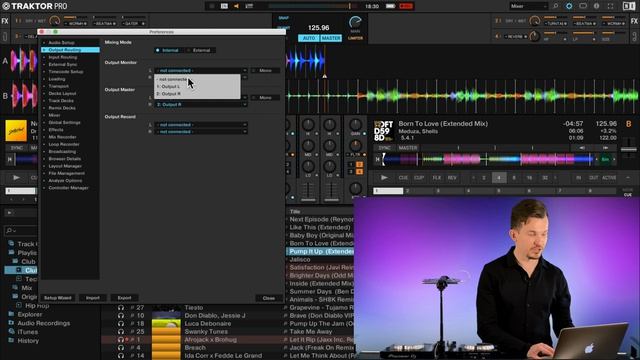Click the Deck B filter knob

(356, 145)
